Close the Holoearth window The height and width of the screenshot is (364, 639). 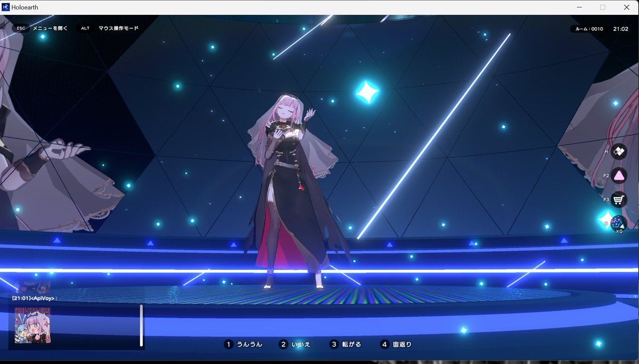[x=627, y=7]
